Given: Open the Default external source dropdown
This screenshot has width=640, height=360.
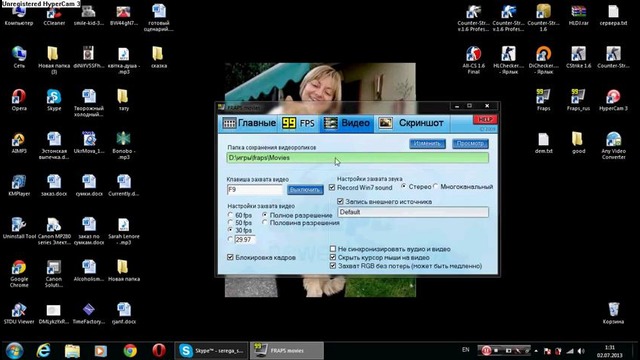Looking at the screenshot, I should tap(413, 212).
